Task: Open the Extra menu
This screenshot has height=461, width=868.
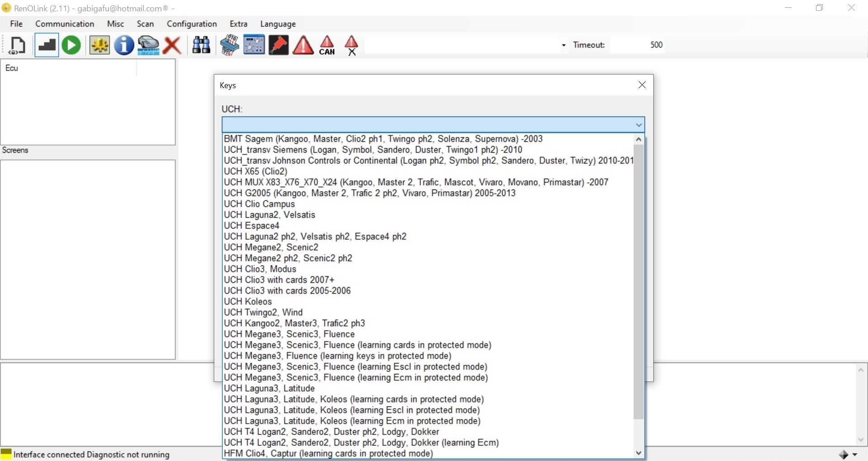Action: (238, 24)
